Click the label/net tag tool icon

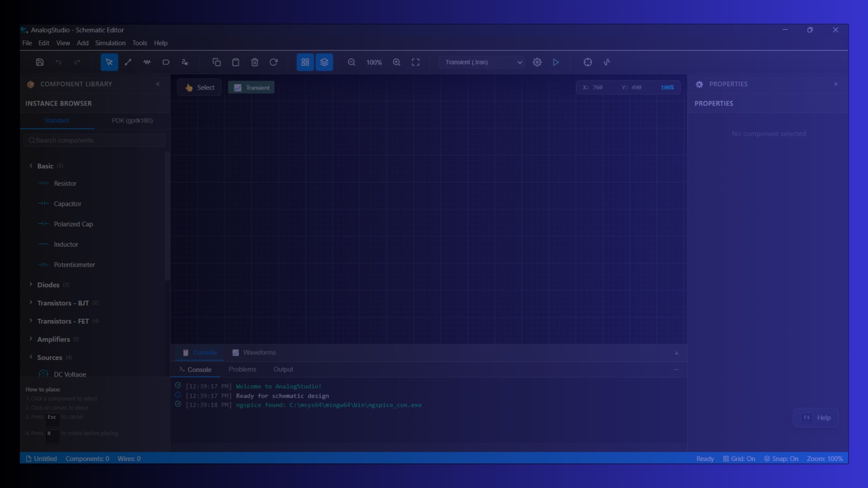(166, 62)
